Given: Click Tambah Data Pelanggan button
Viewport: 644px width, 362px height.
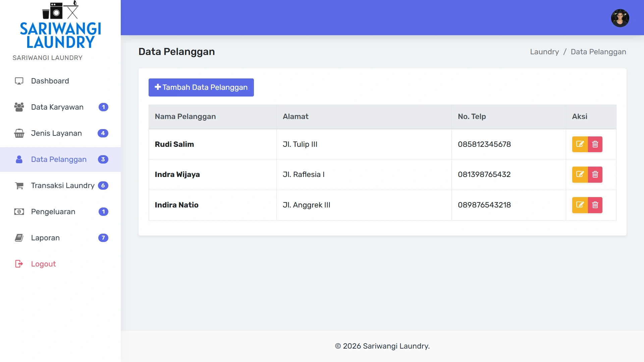Looking at the screenshot, I should pos(201,87).
